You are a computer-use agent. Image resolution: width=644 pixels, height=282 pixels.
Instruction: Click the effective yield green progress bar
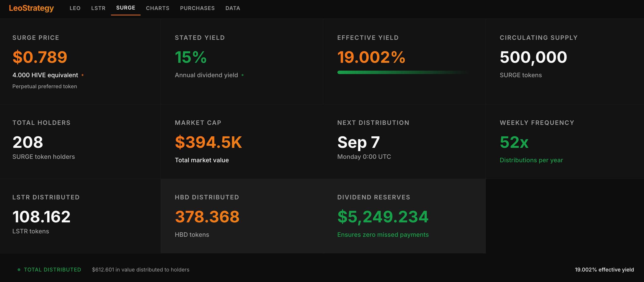pyautogui.click(x=404, y=72)
